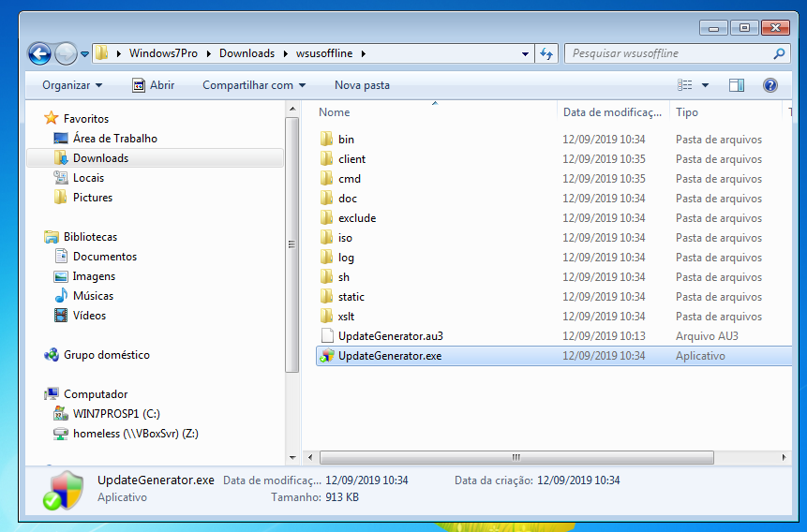
Task: Select Windows7Pro in the address path
Action: [163, 53]
